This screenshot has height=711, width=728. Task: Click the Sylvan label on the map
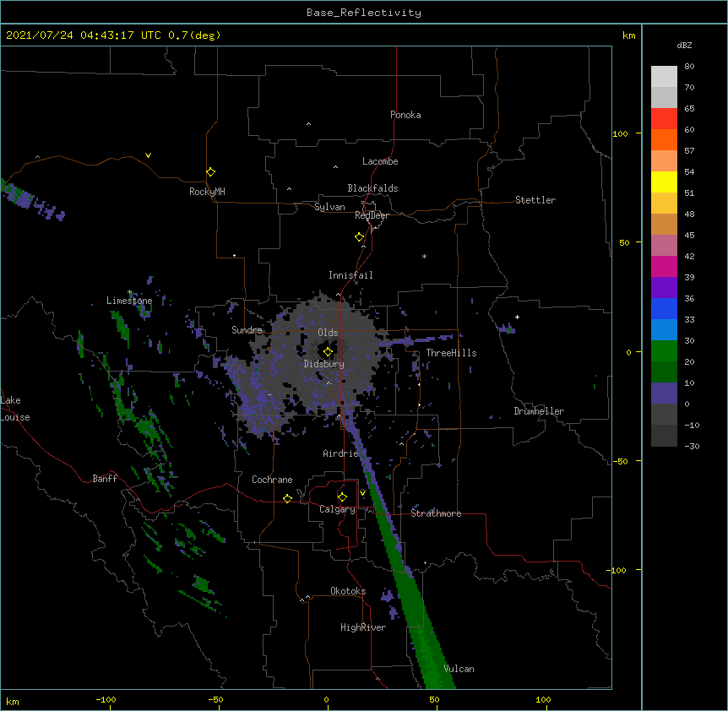click(x=329, y=207)
